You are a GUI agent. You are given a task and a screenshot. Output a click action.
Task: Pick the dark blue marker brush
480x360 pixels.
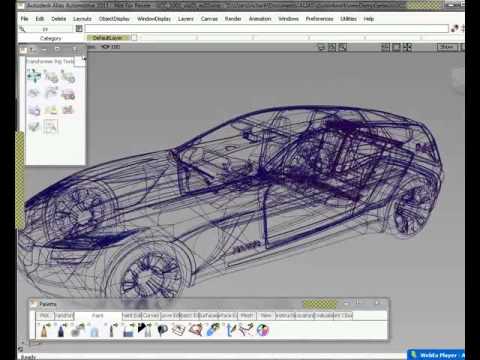(x=61, y=330)
